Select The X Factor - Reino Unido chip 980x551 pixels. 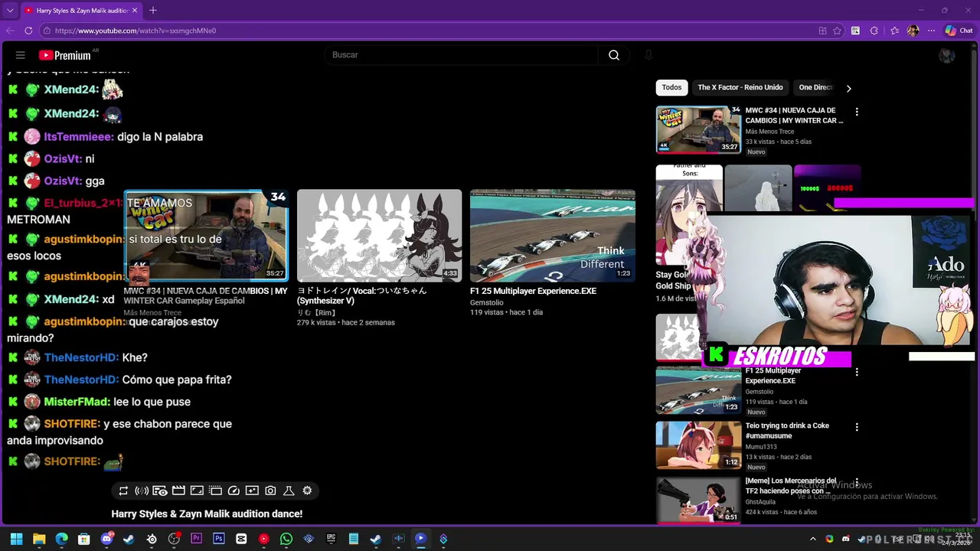pyautogui.click(x=740, y=87)
